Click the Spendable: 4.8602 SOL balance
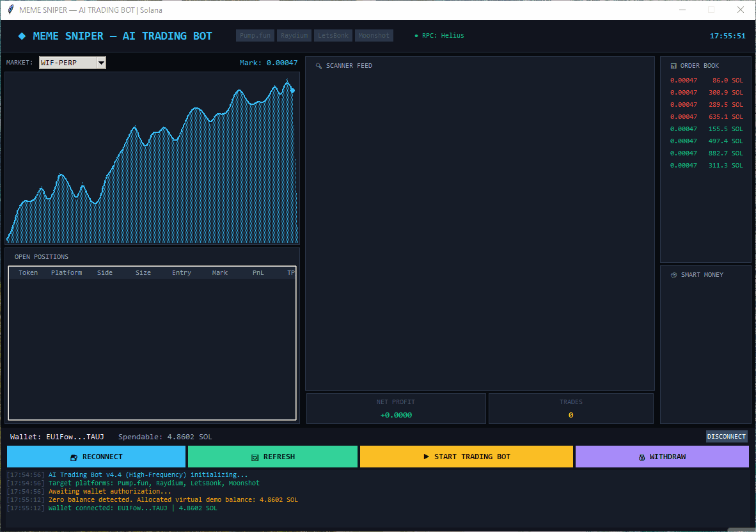The width and height of the screenshot is (756, 532). pos(165,437)
